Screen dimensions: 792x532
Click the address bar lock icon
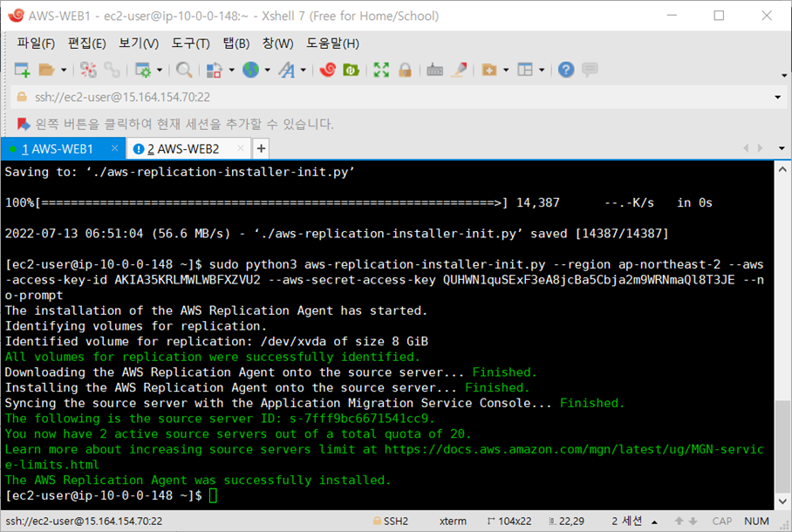point(22,97)
